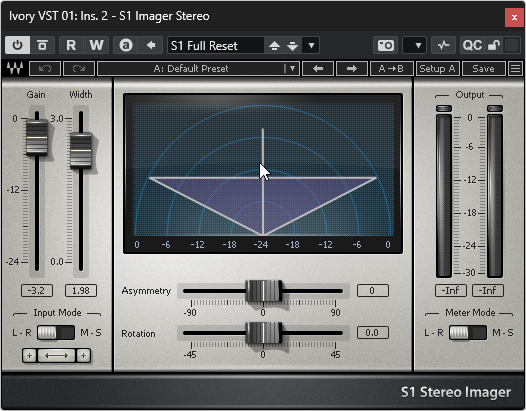Toggle the plugin power (activate) button
Screen dimensions: 526x411
coord(17,45)
